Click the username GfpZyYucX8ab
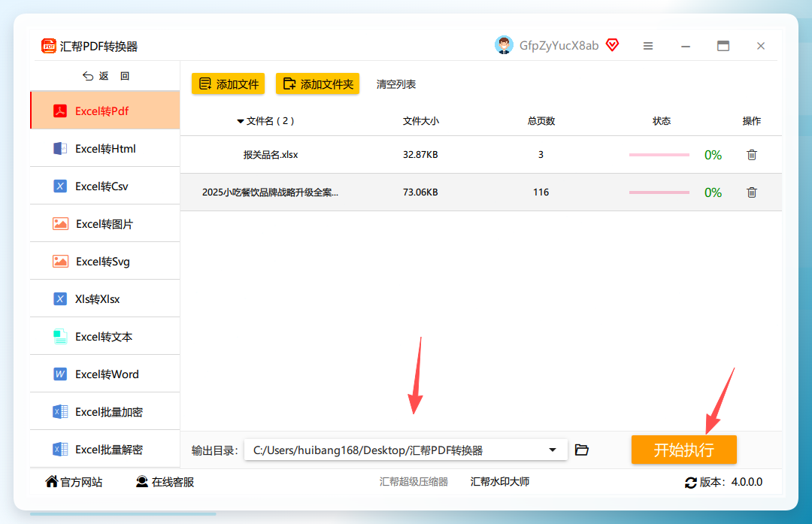The image size is (812, 524). pyautogui.click(x=559, y=46)
